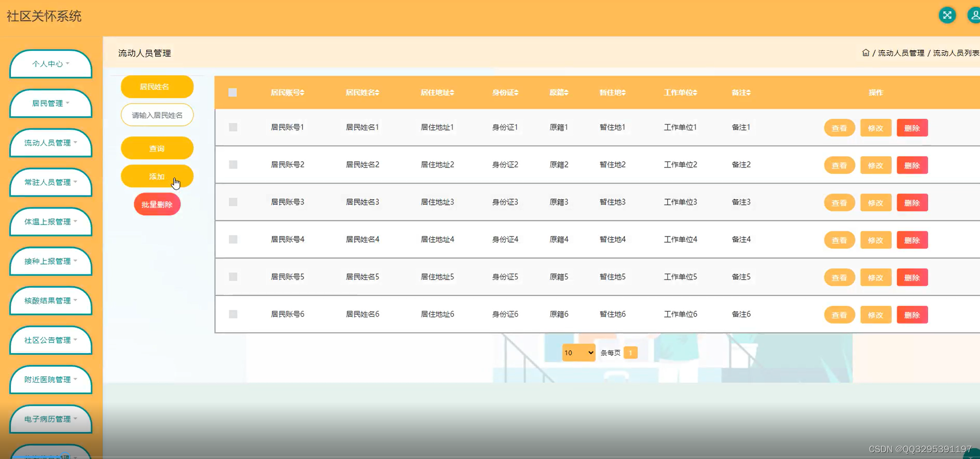The width and height of the screenshot is (980, 459).
Task: Click the 工作单位2 cell
Action: [x=681, y=164]
